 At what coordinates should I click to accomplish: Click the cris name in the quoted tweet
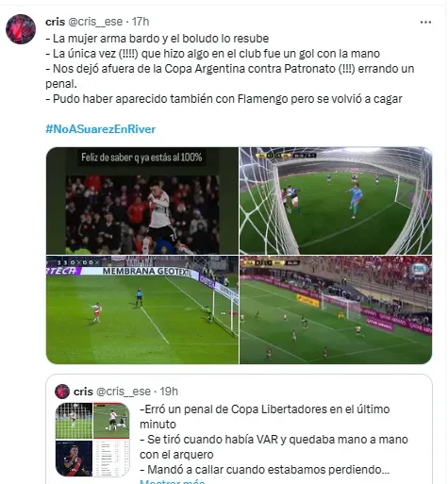click(x=83, y=392)
